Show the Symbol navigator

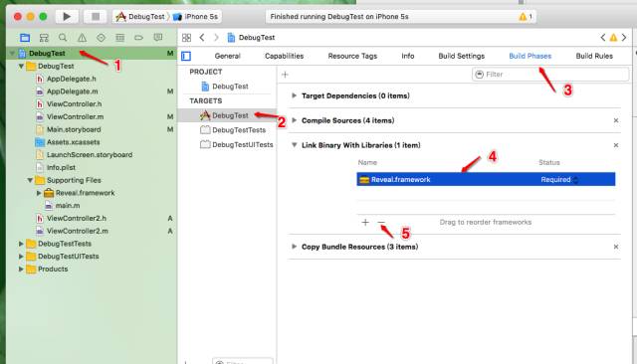point(44,38)
